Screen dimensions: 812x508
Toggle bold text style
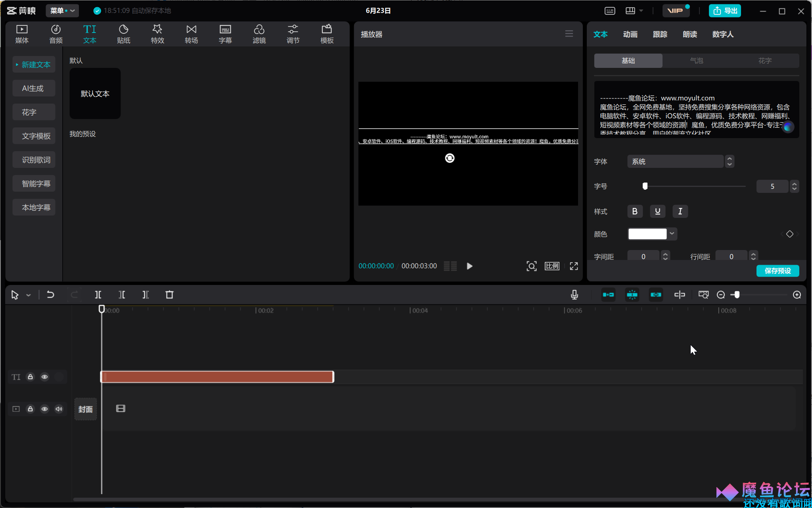(x=635, y=212)
